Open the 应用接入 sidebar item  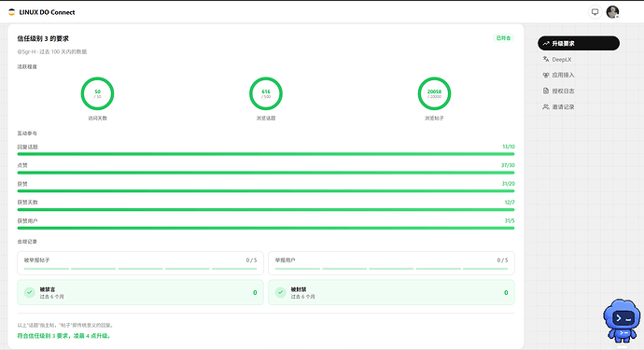[579, 76]
